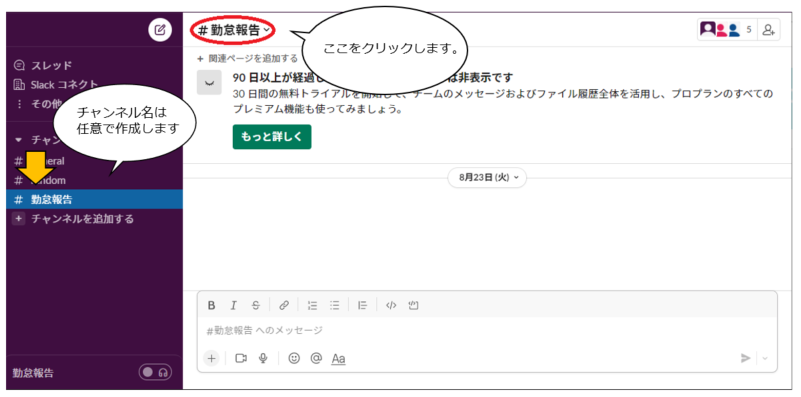801x397 pixels.
Task: Record an audio clip with microphone icon
Action: click(x=263, y=358)
